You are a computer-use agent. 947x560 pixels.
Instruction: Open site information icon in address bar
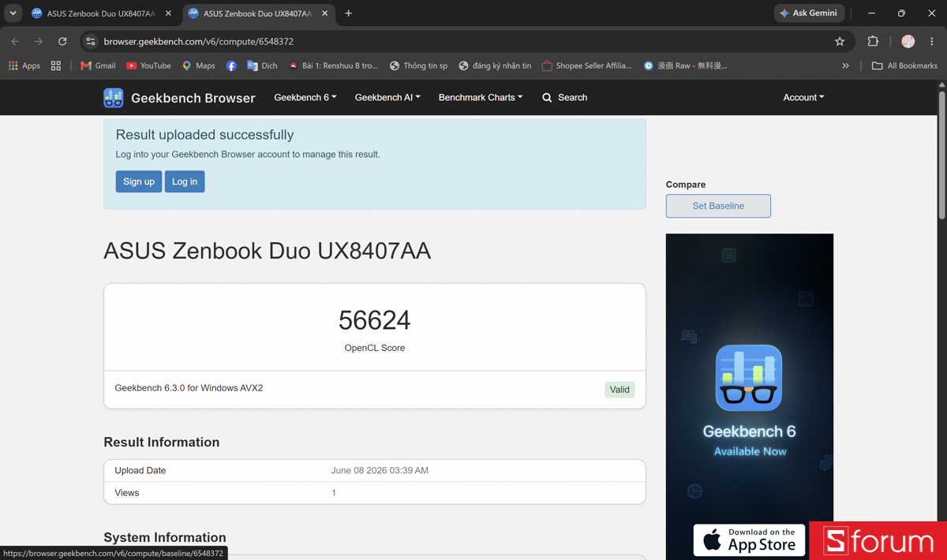click(91, 41)
